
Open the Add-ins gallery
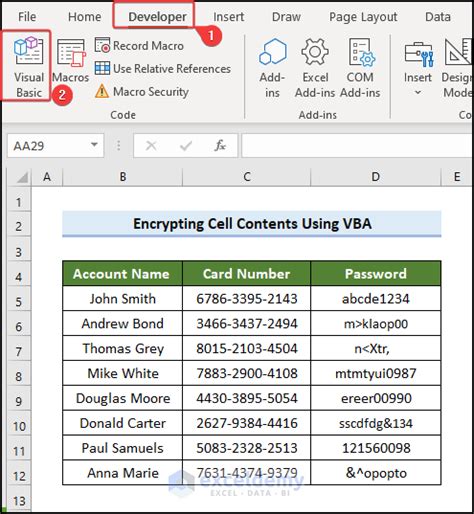point(272,68)
